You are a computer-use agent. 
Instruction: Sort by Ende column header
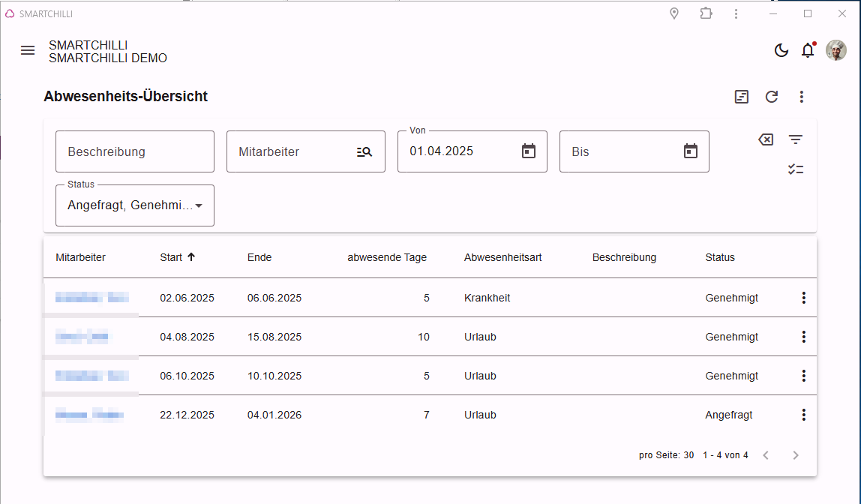pyautogui.click(x=259, y=257)
